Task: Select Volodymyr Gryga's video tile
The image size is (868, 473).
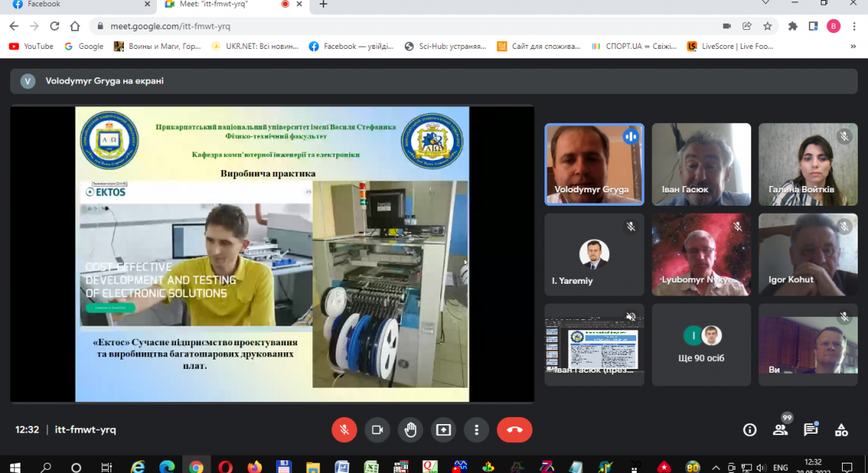Action: [593, 165]
